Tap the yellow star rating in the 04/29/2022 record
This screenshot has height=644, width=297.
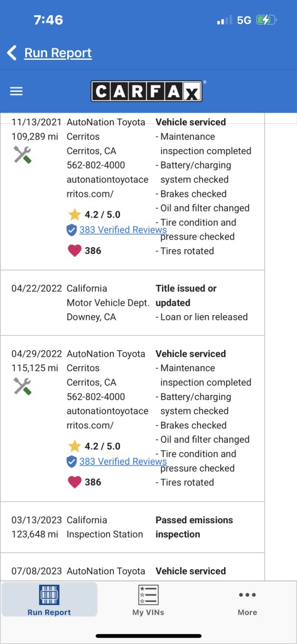(74, 446)
